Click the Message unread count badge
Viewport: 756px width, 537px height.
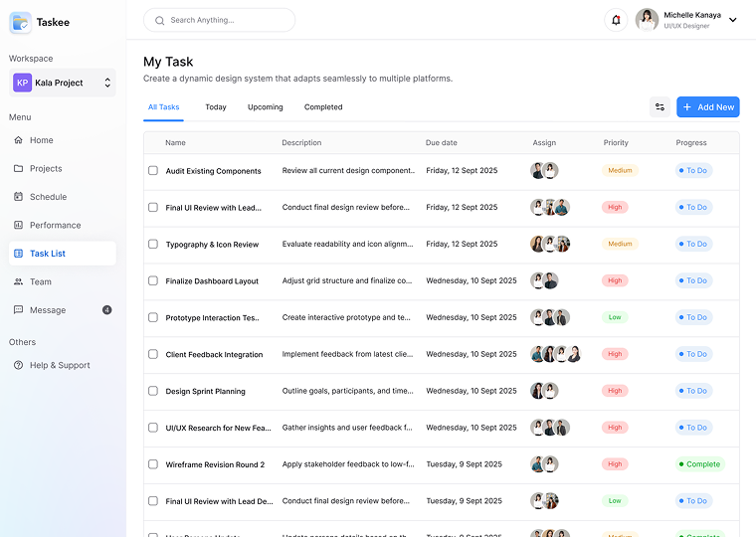[x=107, y=310]
